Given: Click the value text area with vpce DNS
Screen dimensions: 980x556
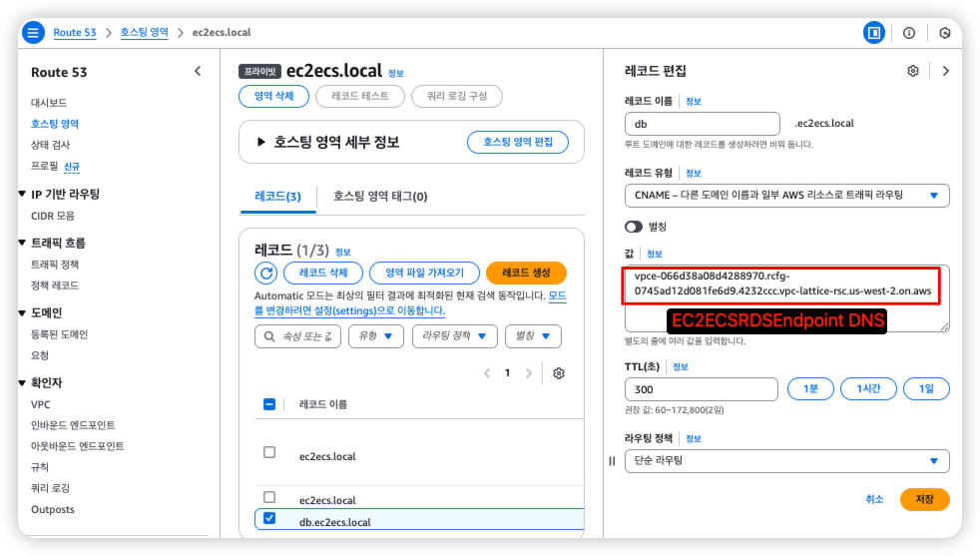Looking at the screenshot, I should (x=786, y=298).
